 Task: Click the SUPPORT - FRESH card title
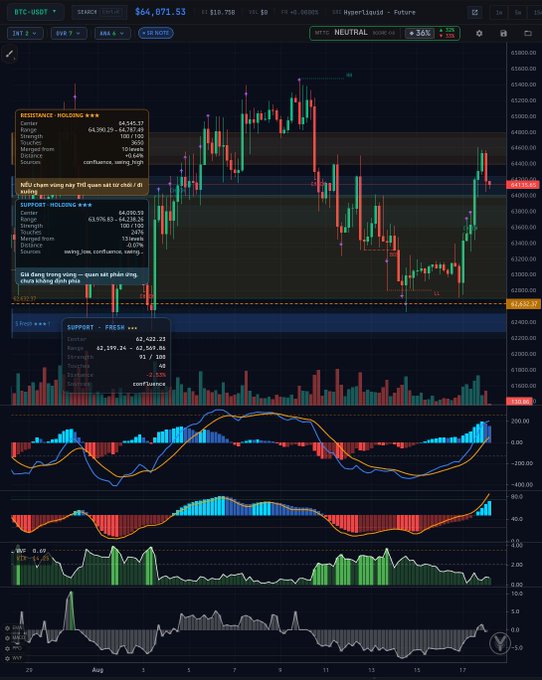point(102,327)
